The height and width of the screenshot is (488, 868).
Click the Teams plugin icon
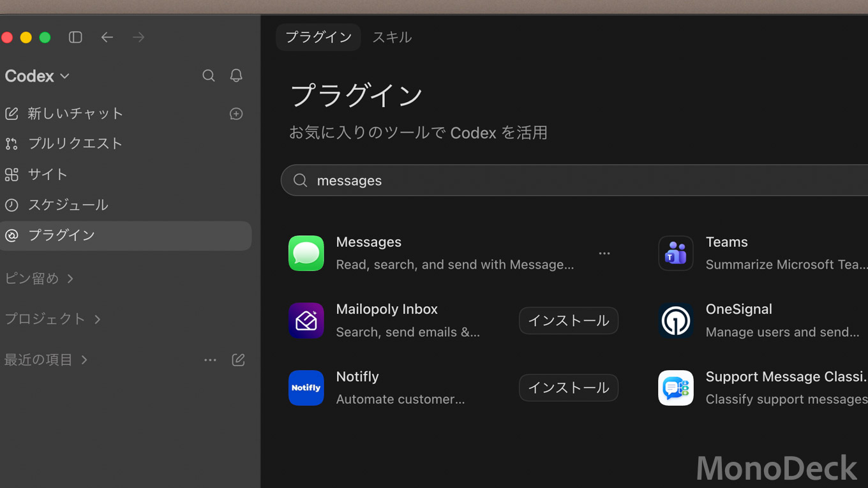coord(676,253)
